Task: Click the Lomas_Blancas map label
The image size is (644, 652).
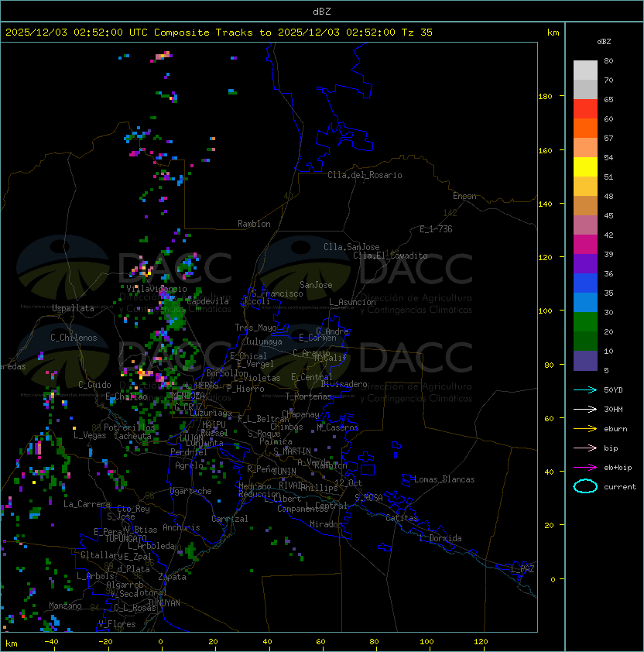Action: coord(444,479)
